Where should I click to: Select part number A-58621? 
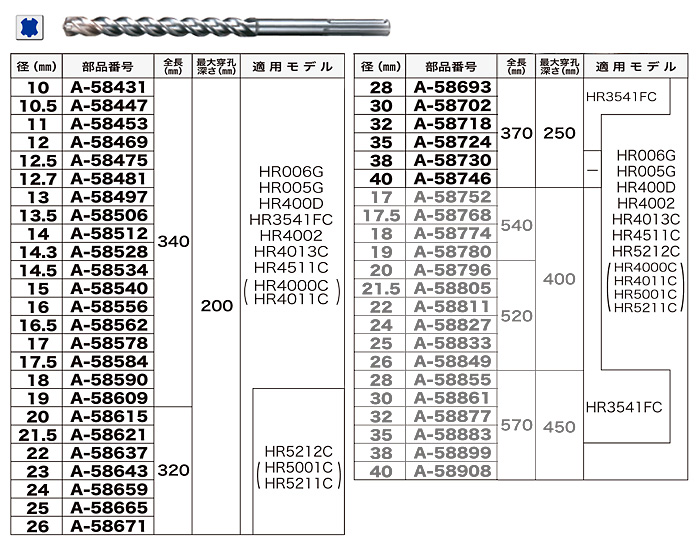(x=109, y=435)
